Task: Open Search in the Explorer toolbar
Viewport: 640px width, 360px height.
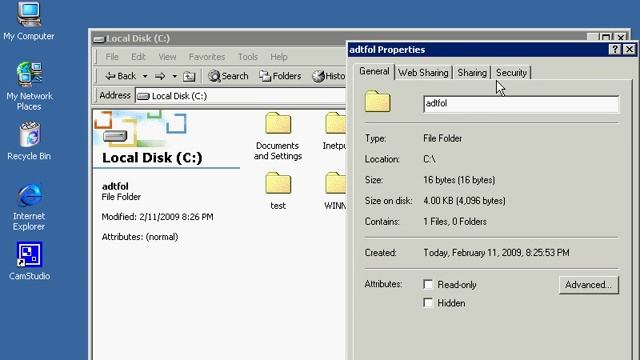Action: [228, 76]
